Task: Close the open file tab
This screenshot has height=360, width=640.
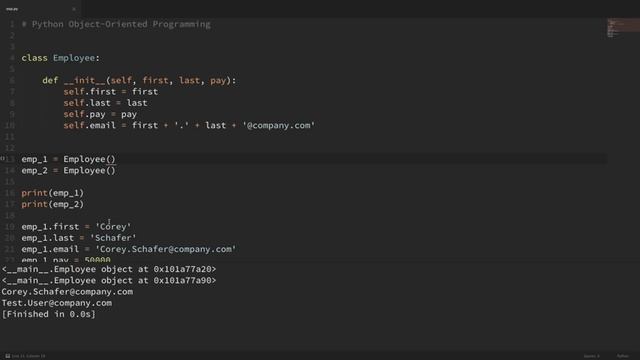Action: pyautogui.click(x=74, y=9)
